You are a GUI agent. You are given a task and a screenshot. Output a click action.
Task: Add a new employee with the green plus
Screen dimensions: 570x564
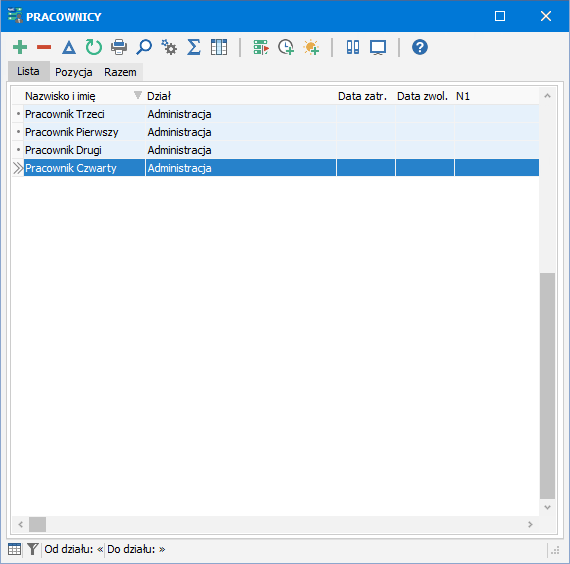click(x=20, y=47)
